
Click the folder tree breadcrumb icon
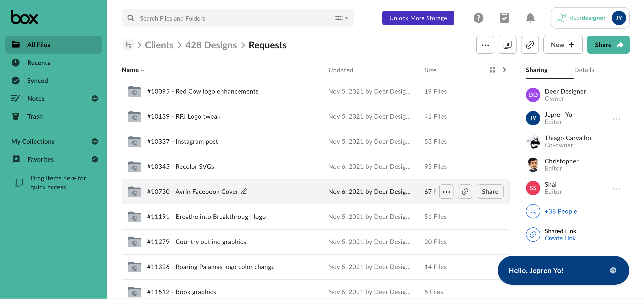[128, 45]
